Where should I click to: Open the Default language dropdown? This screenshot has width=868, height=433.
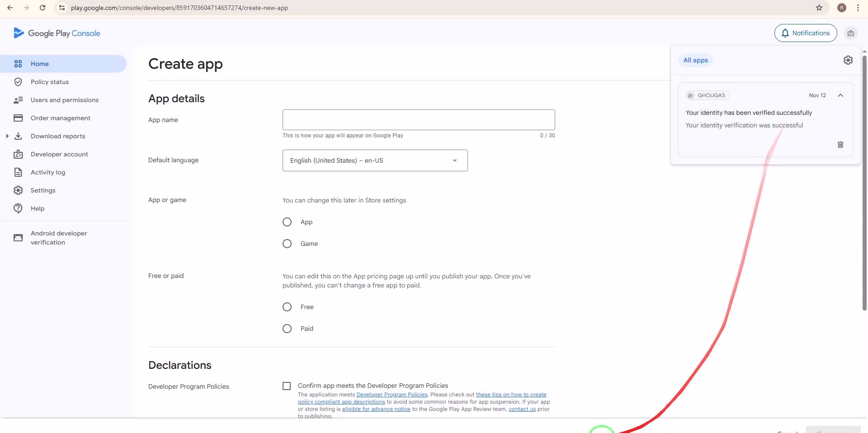[375, 160]
